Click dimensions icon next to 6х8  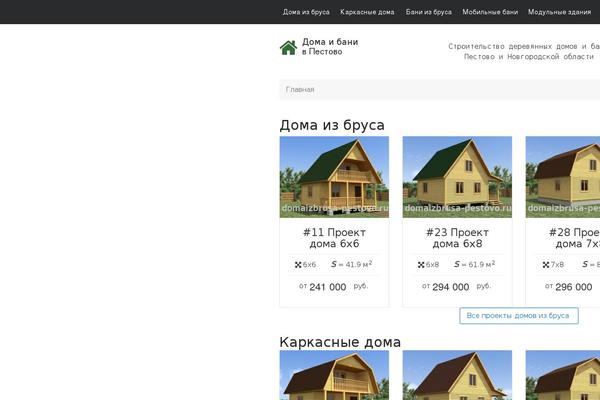click(421, 265)
